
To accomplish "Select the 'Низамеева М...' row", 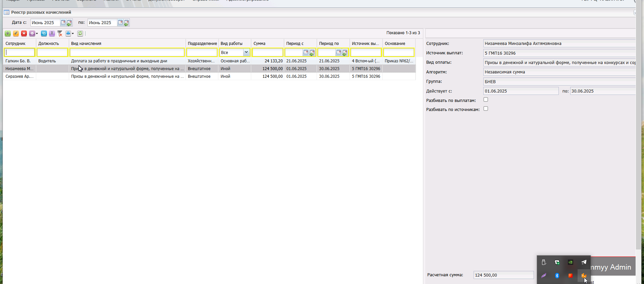I will pos(209,69).
